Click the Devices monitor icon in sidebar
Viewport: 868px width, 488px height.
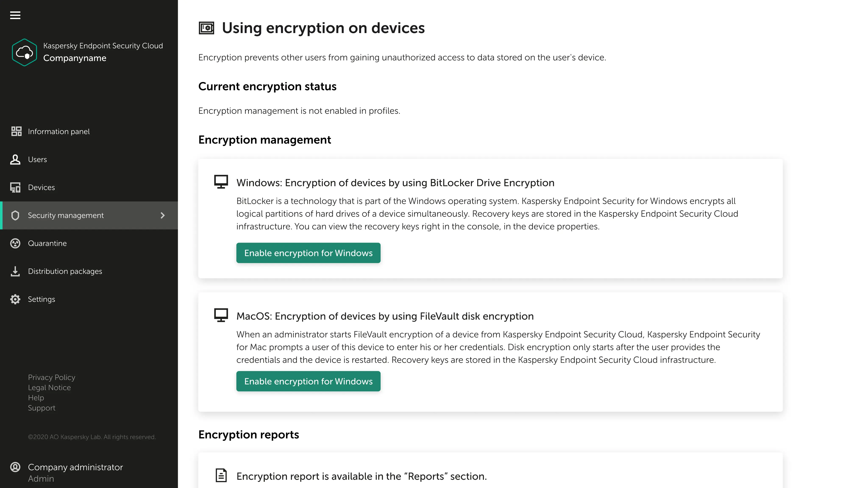click(x=15, y=187)
